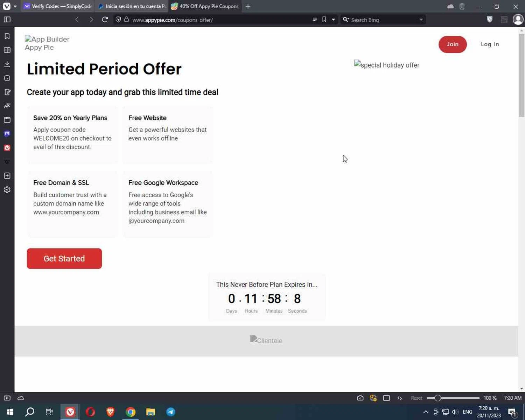This screenshot has width=525, height=420.
Task: Focus the Search Bing field
Action: (384, 20)
